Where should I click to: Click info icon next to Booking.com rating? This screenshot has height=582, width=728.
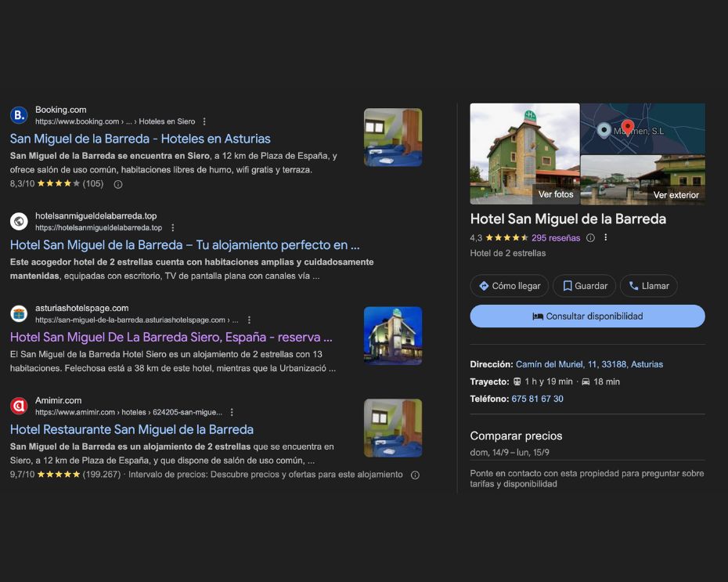tap(118, 184)
